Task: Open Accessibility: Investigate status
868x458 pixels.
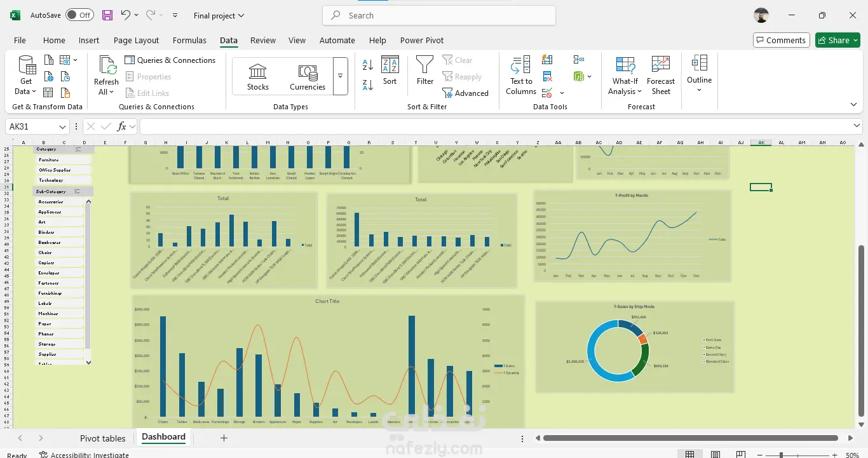Action: coord(84,455)
